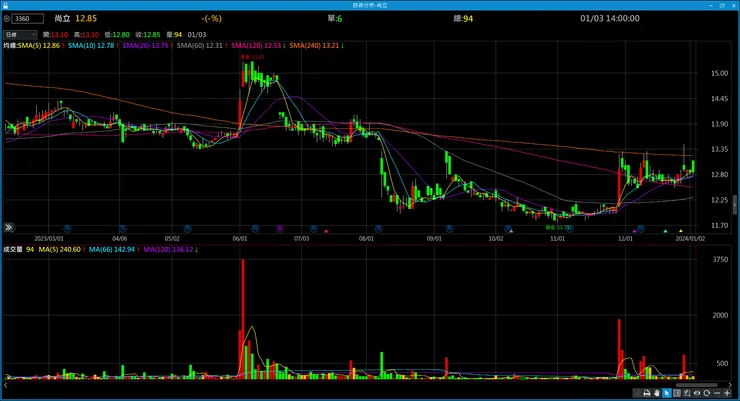Click the blue circle marker near 08/01
Screen dimensions: 740x401
pos(378,228)
